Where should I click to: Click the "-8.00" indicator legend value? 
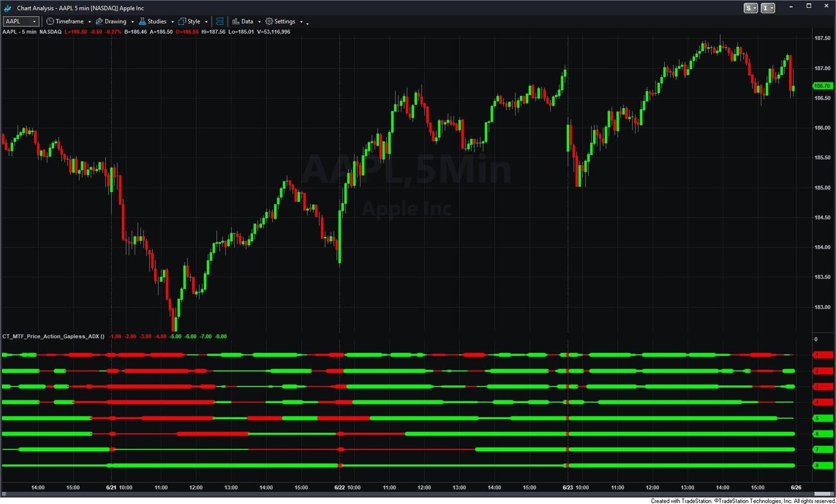(x=221, y=336)
